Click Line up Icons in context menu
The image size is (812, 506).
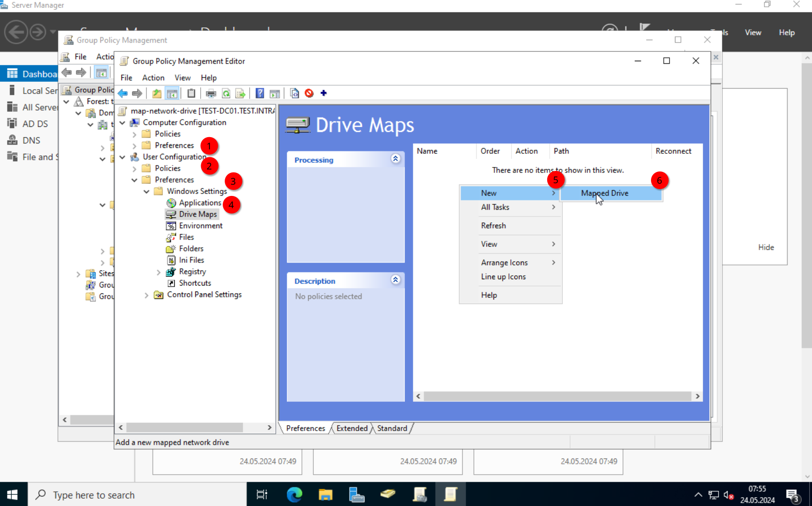pos(510,277)
